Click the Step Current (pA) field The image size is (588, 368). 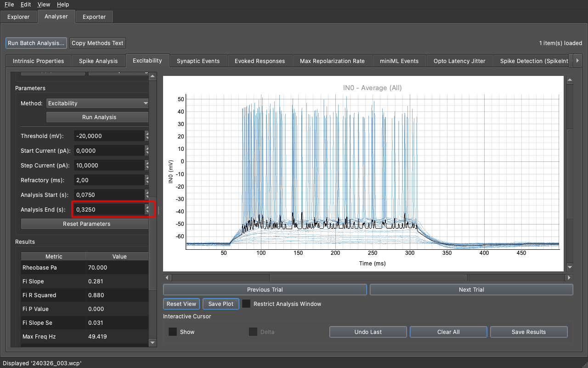point(109,166)
